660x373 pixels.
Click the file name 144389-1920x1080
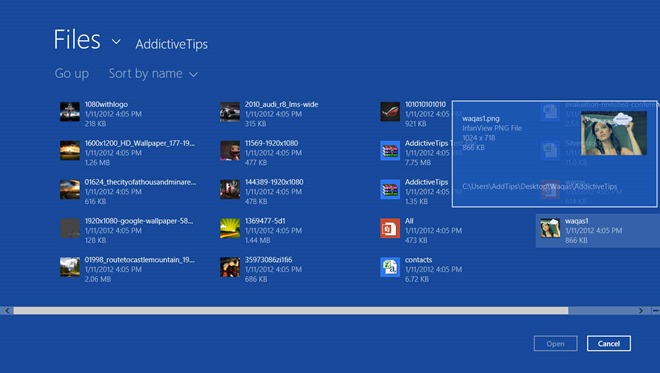tap(274, 182)
